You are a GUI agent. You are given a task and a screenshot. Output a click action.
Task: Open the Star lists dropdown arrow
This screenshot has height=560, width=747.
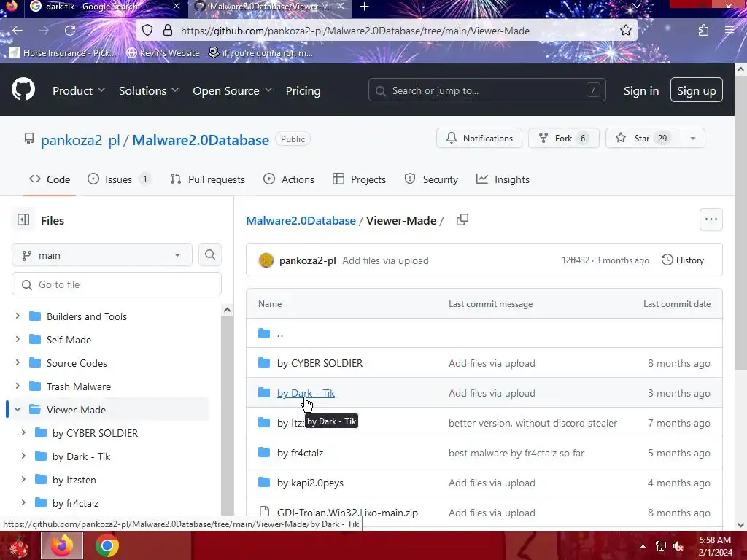pyautogui.click(x=693, y=138)
